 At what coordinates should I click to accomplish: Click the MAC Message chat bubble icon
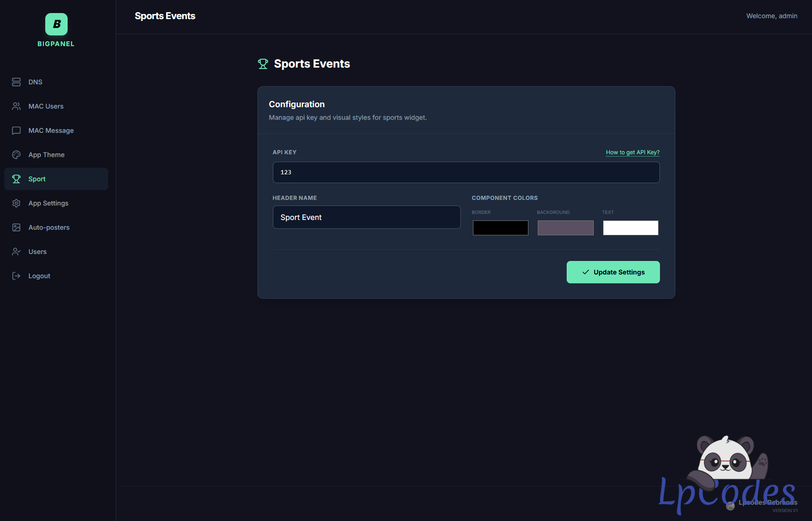[x=16, y=130]
